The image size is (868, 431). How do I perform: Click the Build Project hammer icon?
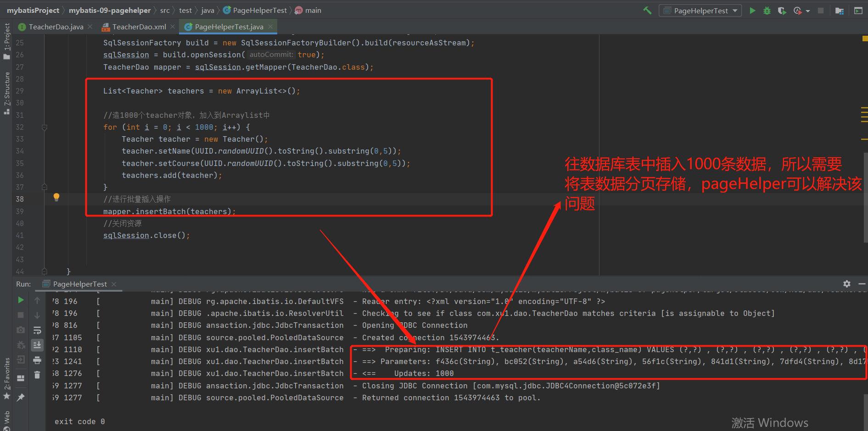click(647, 10)
